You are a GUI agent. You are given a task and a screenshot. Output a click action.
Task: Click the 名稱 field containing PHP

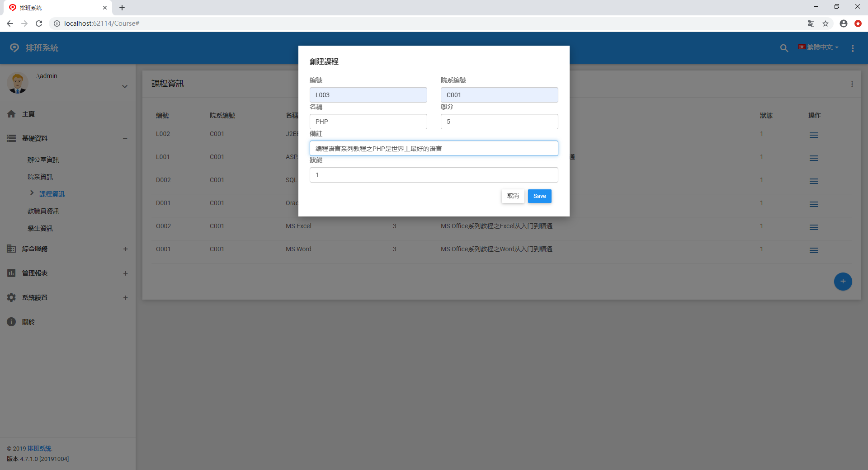tap(368, 122)
